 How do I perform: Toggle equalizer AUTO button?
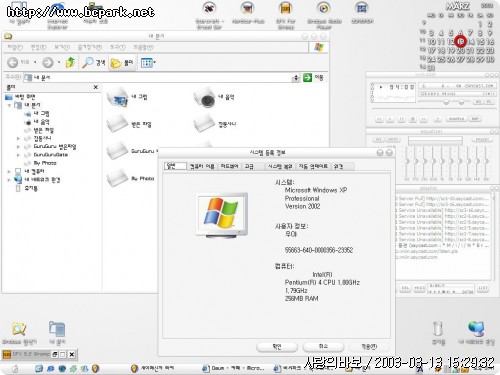(393, 140)
